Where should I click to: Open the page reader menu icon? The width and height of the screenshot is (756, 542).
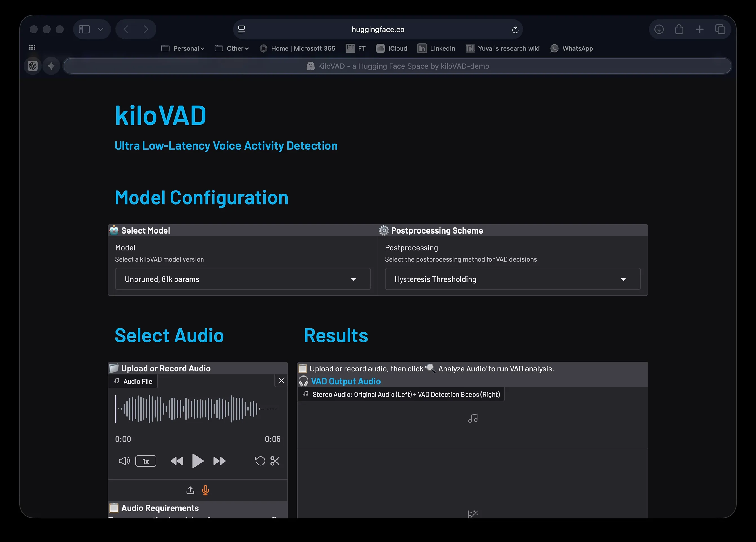(242, 29)
